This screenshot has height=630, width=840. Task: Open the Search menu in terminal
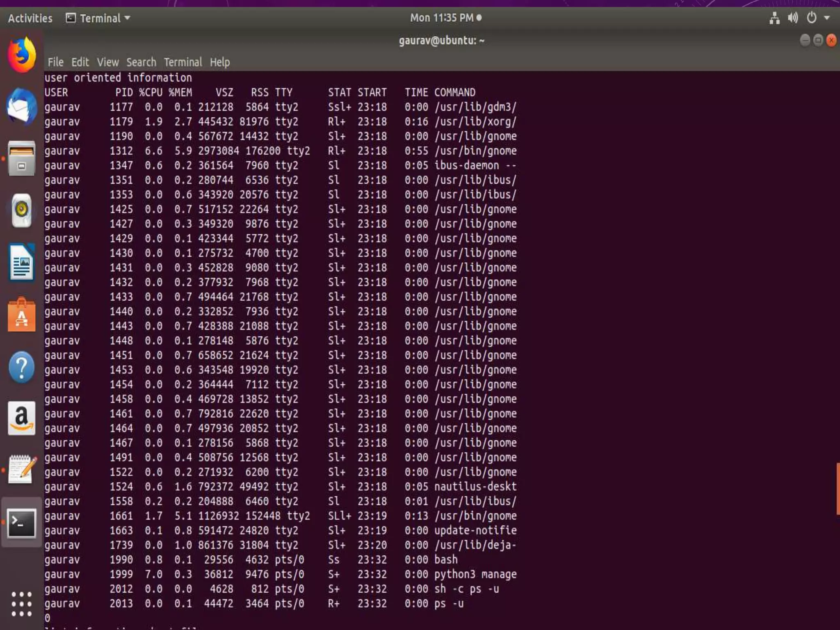point(141,62)
